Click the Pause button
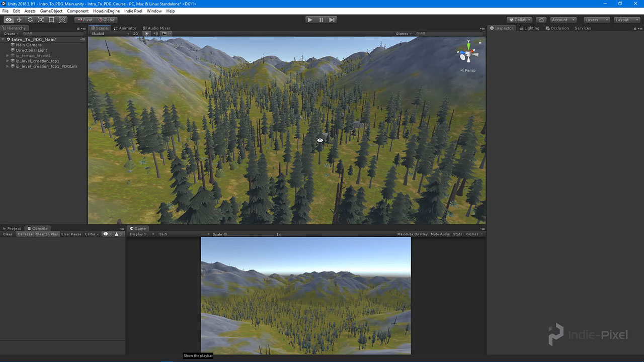The width and height of the screenshot is (644, 362). pyautogui.click(x=321, y=20)
